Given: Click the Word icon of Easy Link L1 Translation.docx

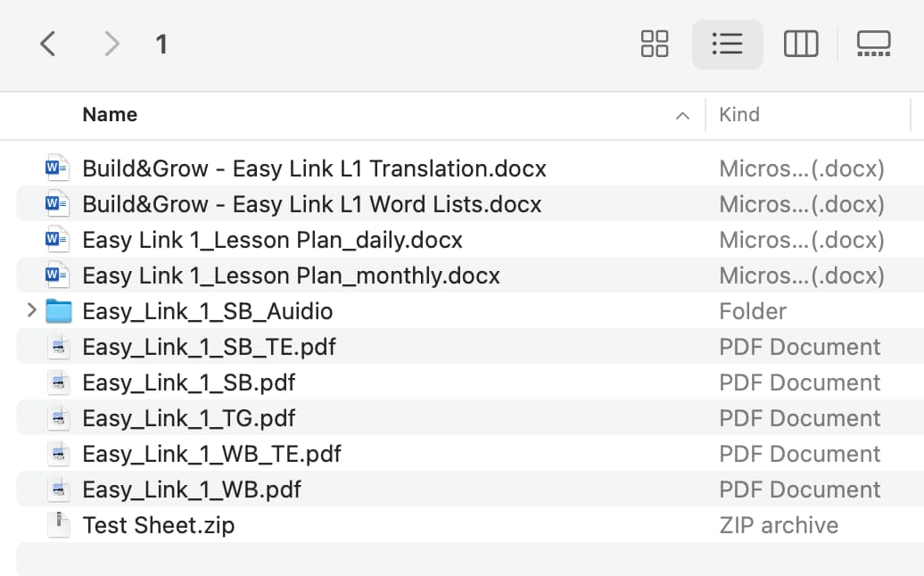Looking at the screenshot, I should click(57, 169).
